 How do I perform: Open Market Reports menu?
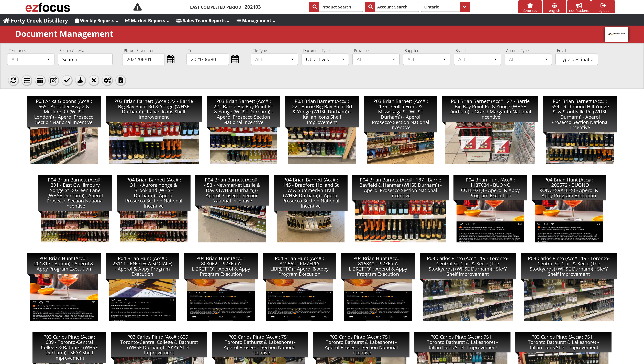point(147,20)
